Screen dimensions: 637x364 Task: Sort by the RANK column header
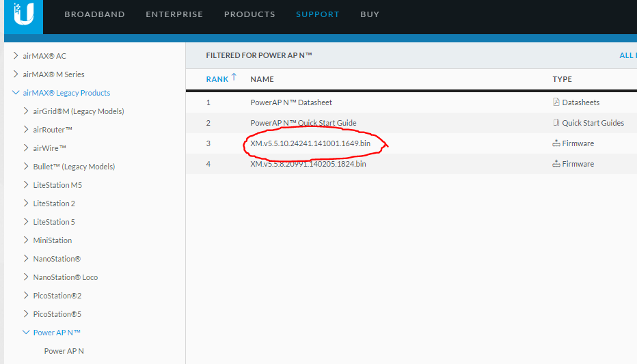coord(217,79)
